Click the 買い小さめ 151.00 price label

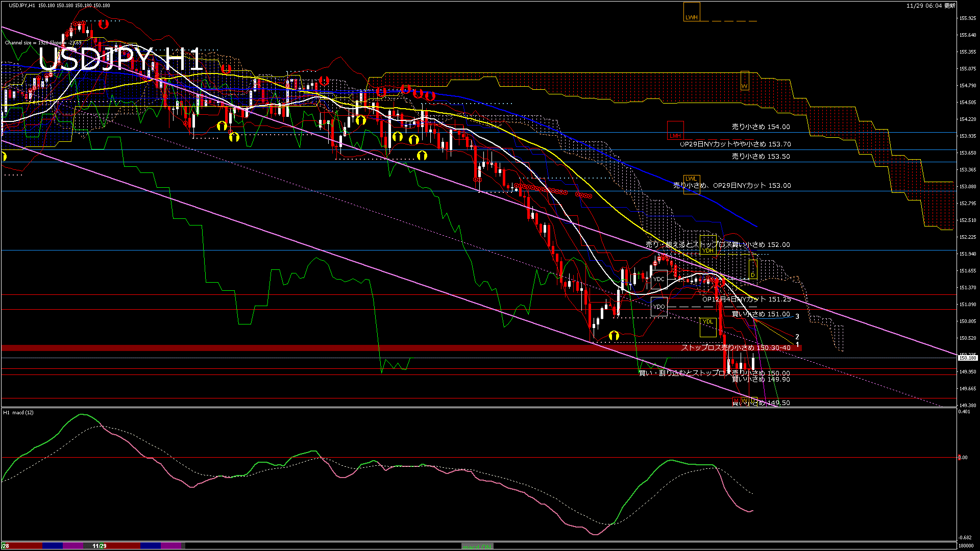point(761,314)
